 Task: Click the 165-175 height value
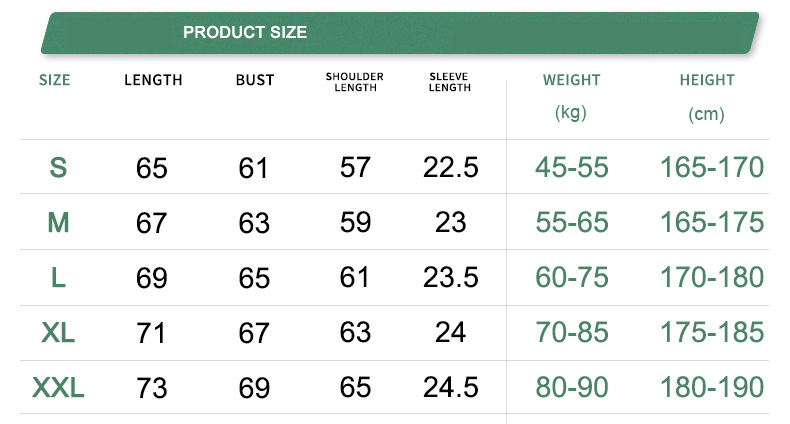tap(711, 222)
